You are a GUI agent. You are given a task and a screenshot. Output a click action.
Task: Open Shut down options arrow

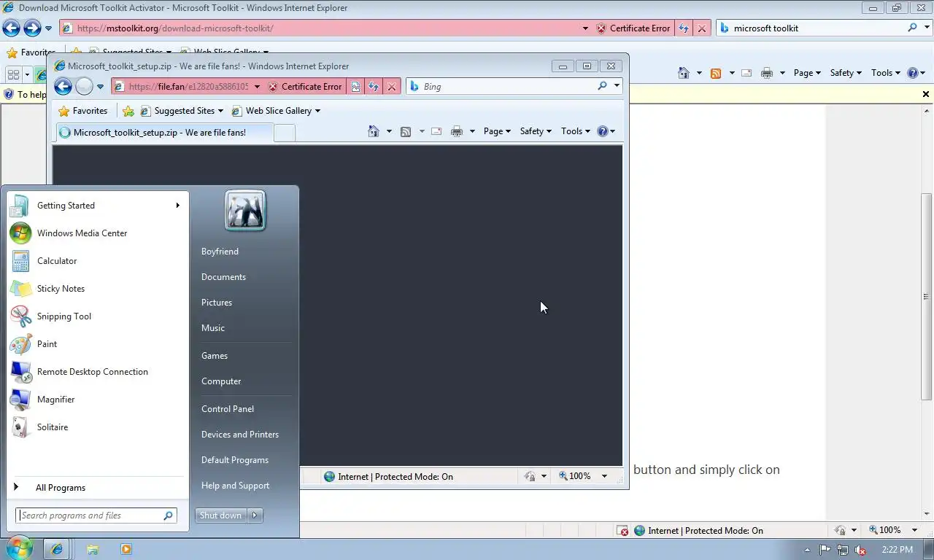(255, 516)
